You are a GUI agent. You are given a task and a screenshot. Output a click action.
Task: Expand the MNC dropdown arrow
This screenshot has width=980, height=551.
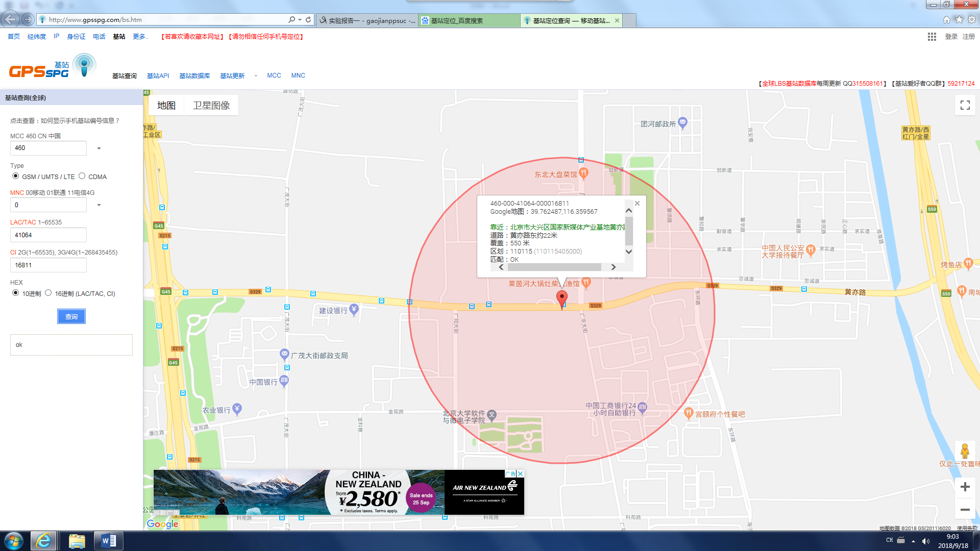pos(99,205)
